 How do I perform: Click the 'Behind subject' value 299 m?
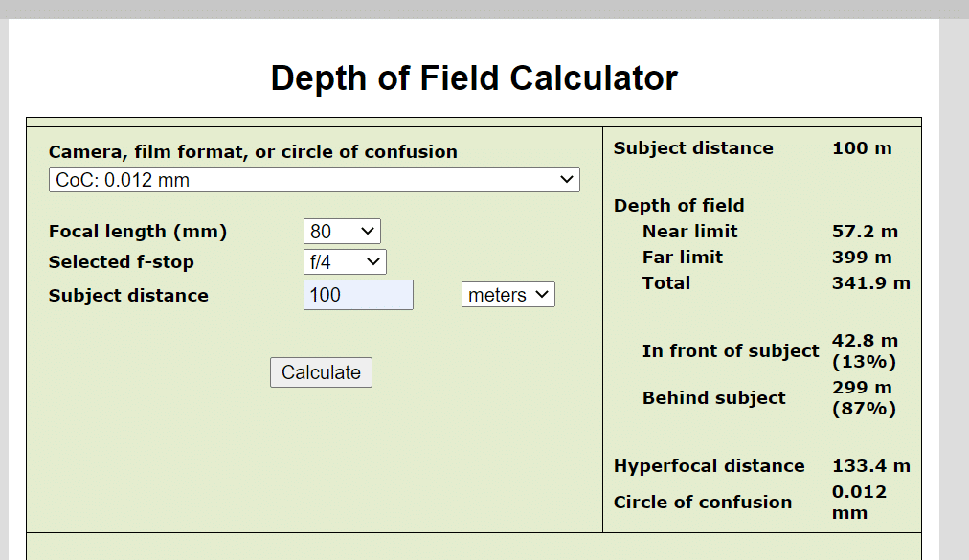coord(864,398)
